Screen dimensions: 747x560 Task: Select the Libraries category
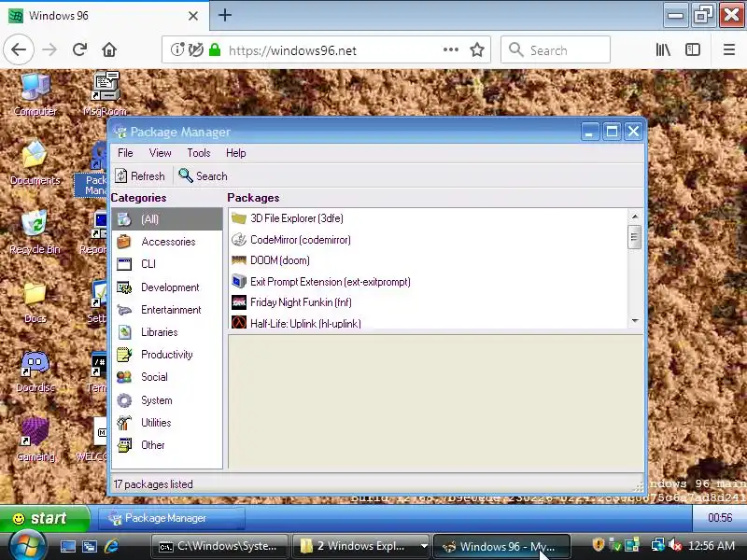click(167, 332)
